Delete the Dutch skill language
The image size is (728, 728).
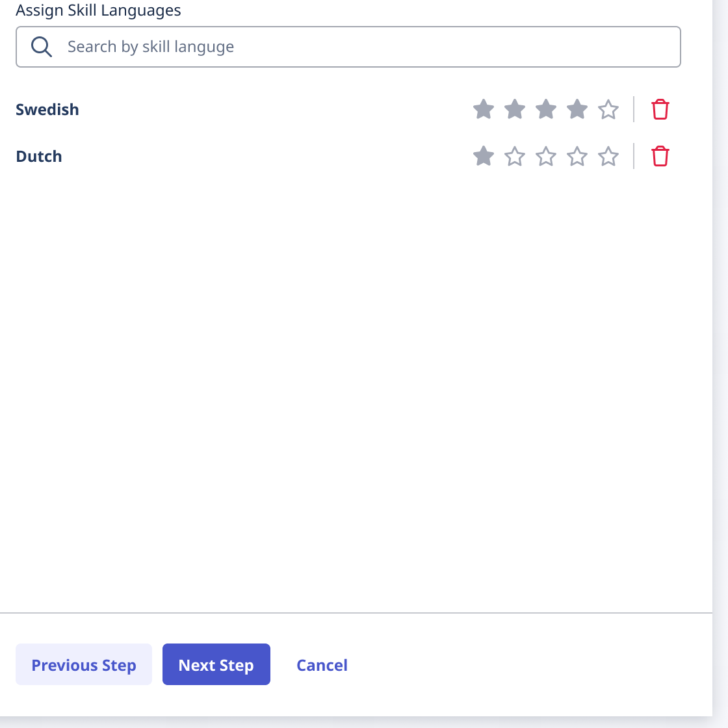click(660, 157)
